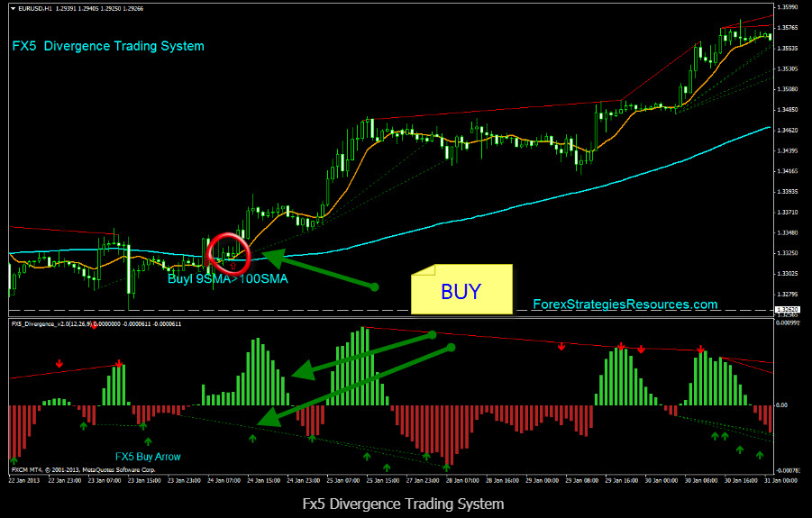Image resolution: width=812 pixels, height=518 pixels.
Task: Click the small red arrow inside the red circle
Action: [x=233, y=265]
